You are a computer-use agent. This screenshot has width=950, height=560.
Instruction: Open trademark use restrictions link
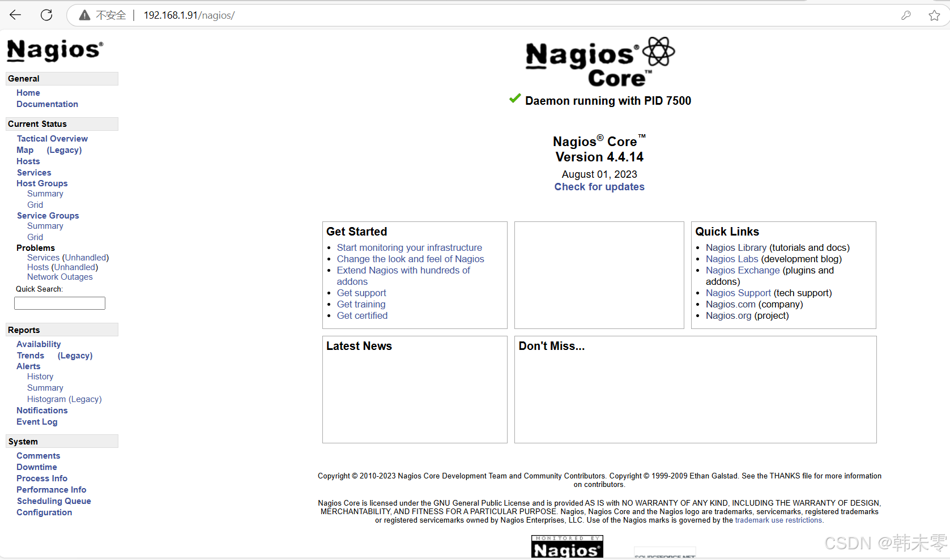[x=778, y=520]
